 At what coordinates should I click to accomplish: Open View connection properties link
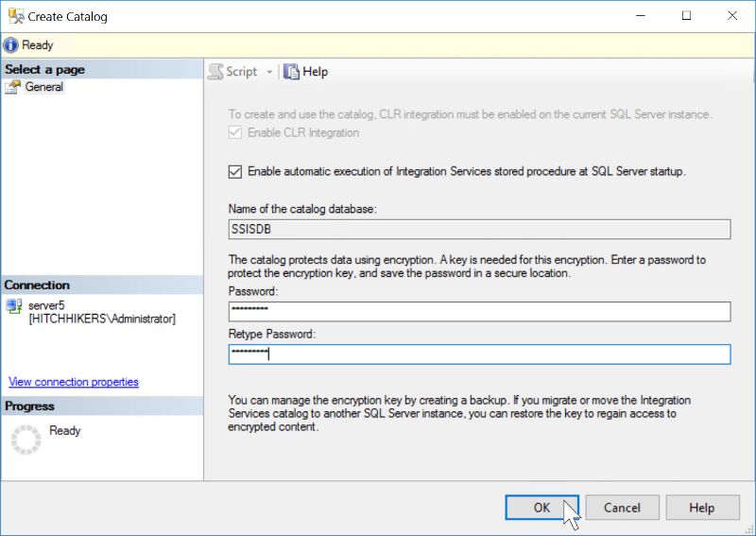click(74, 382)
